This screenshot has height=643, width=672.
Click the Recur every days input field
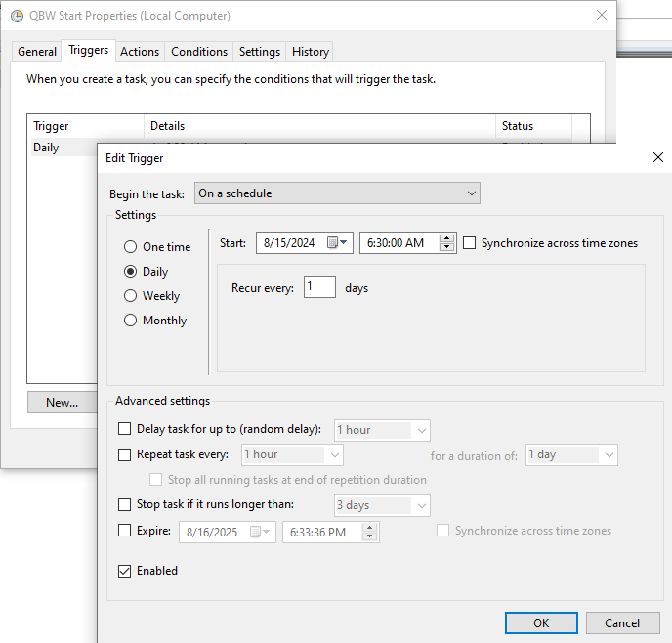[319, 287]
